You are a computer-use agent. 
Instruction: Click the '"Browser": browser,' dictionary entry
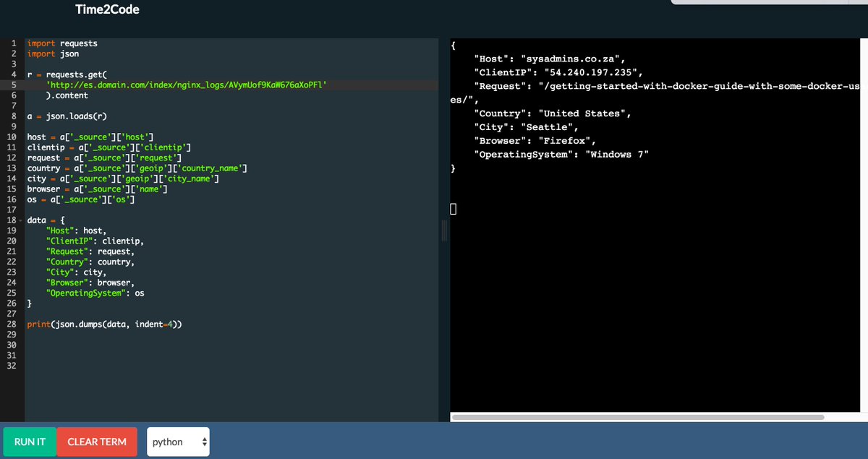(x=90, y=283)
